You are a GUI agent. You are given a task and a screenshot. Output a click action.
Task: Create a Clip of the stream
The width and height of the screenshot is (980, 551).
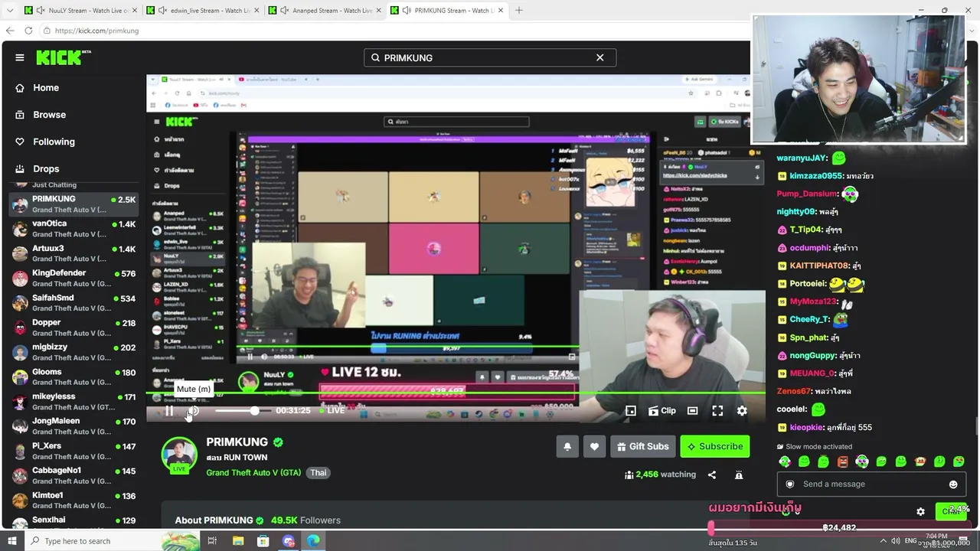coord(662,411)
